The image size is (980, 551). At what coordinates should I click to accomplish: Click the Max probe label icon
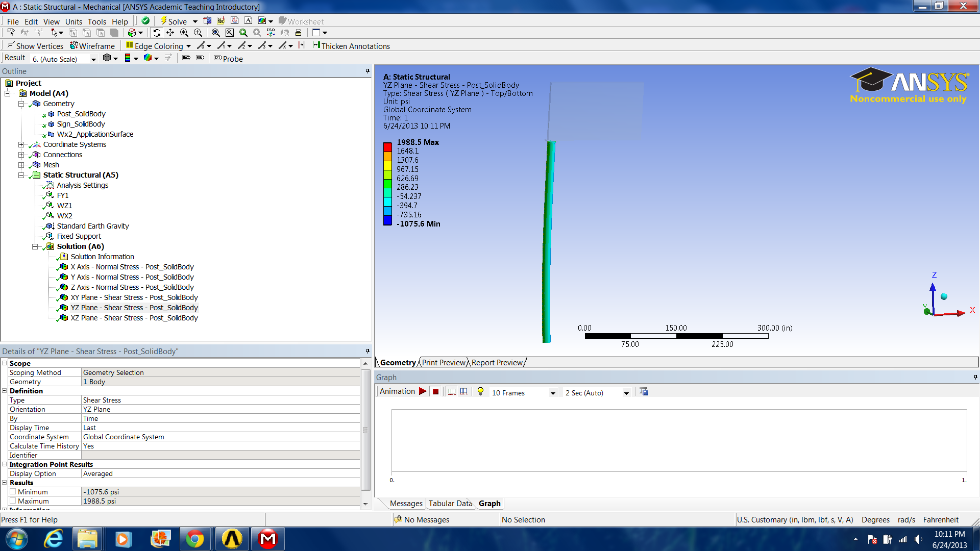[186, 58]
